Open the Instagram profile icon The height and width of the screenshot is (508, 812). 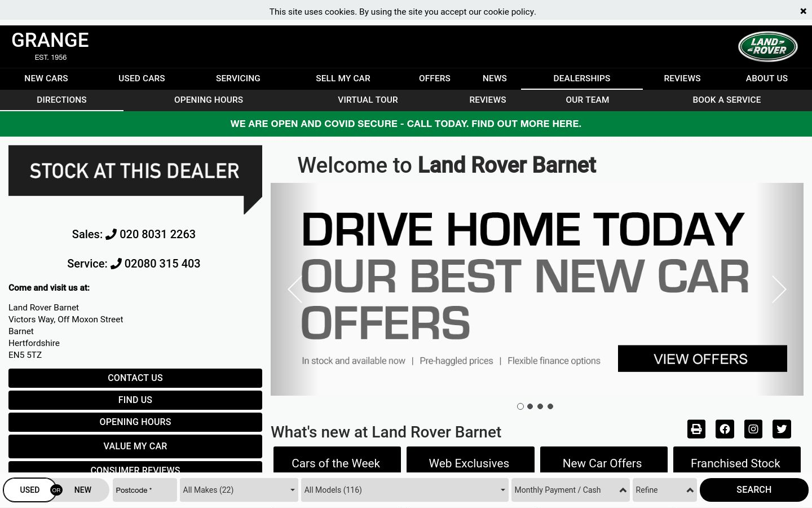pos(753,429)
